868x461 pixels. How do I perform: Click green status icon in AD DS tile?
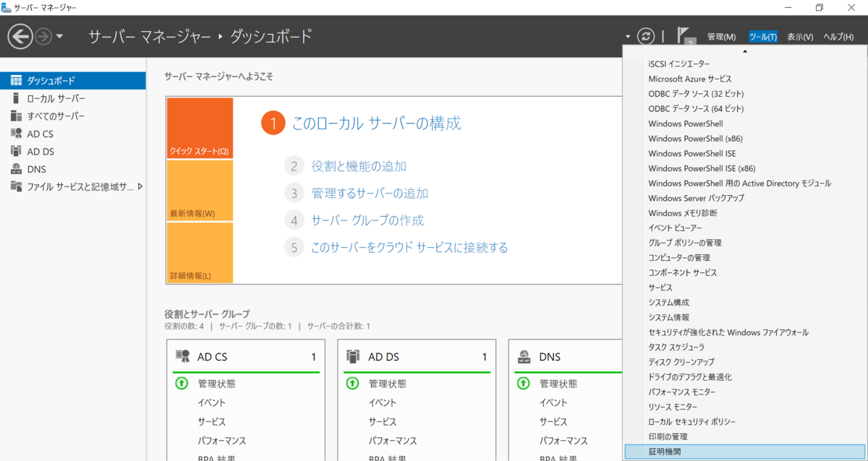tap(352, 384)
